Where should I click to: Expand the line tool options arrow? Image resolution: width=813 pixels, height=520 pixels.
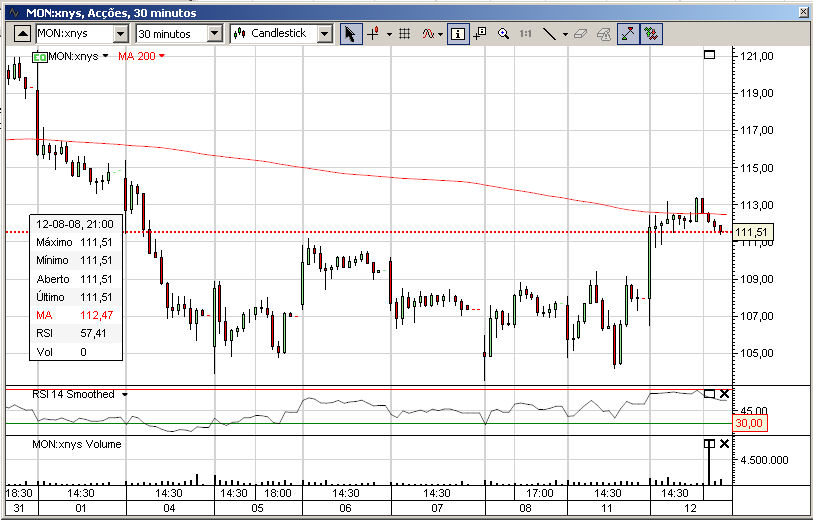coord(565,34)
